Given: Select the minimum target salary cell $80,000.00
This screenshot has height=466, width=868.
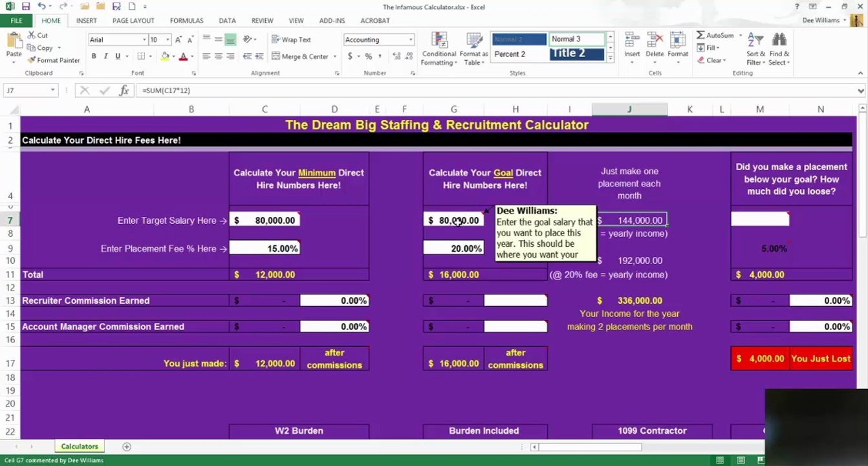Looking at the screenshot, I should point(265,221).
